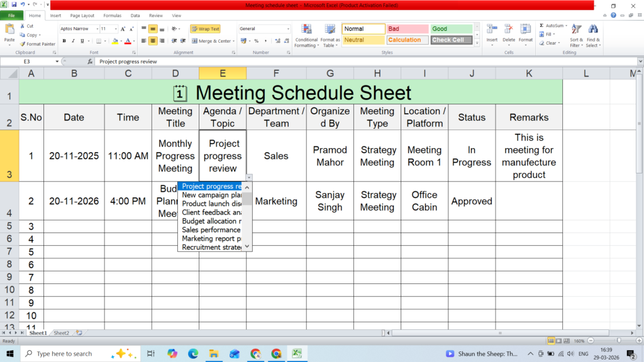Click the Increase Font Size icon
This screenshot has height=362, width=644.
[123, 29]
